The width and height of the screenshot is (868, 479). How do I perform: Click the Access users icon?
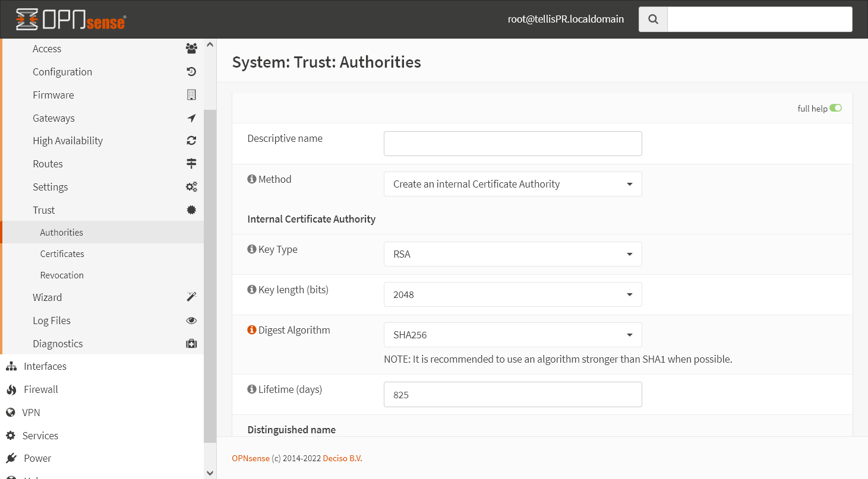tap(191, 49)
